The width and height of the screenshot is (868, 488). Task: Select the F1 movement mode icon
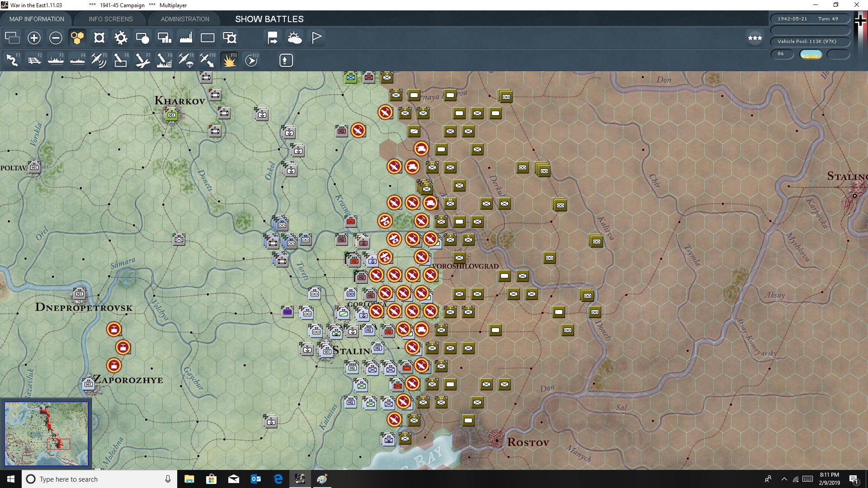[12, 60]
